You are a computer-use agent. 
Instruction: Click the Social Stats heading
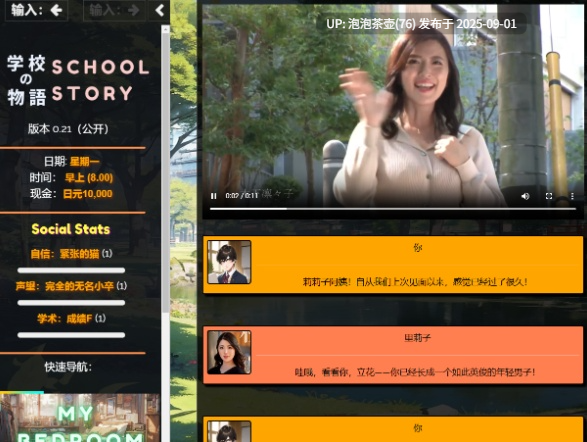tap(71, 229)
